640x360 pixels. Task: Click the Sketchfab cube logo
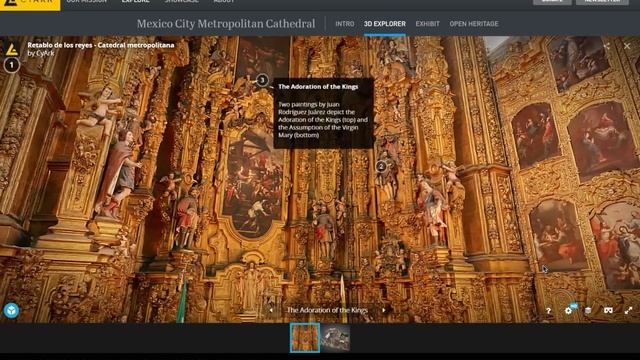(x=11, y=311)
